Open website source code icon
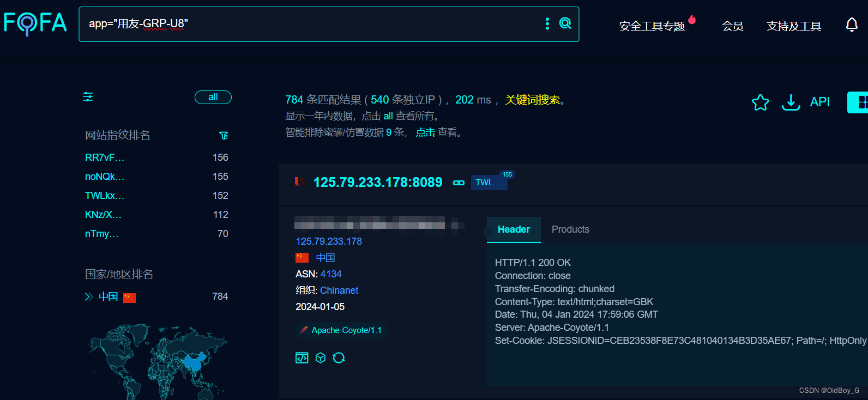Screen dimensions: 868x400 [302, 357]
